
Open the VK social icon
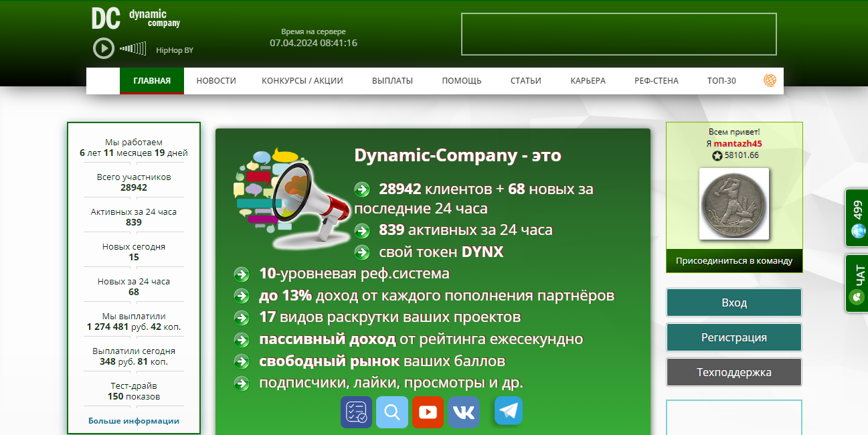coord(463,412)
